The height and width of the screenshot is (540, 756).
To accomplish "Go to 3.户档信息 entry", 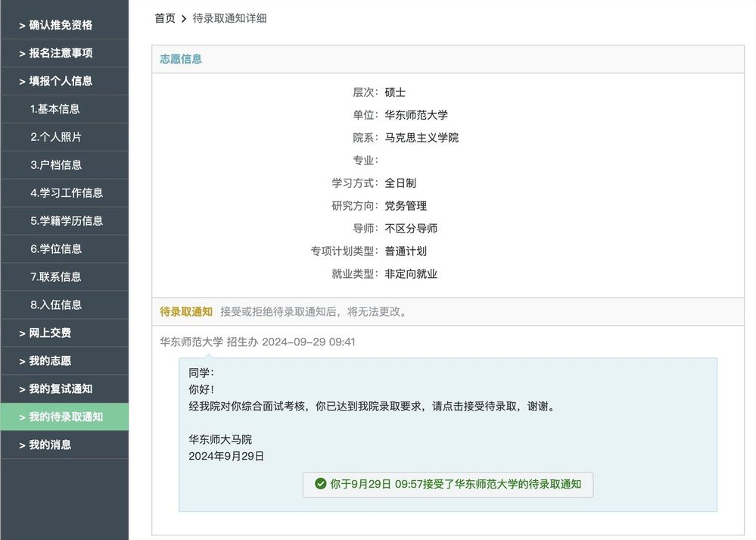I will point(56,165).
